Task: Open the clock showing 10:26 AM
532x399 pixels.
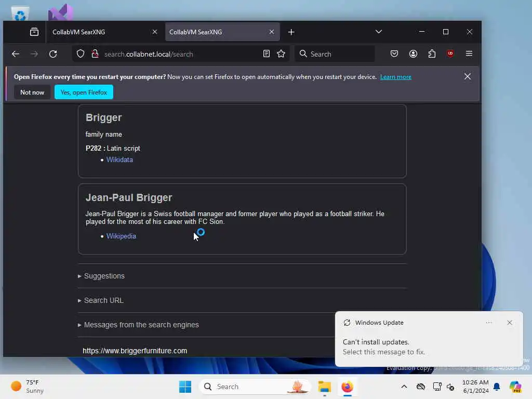Action: tap(475, 387)
